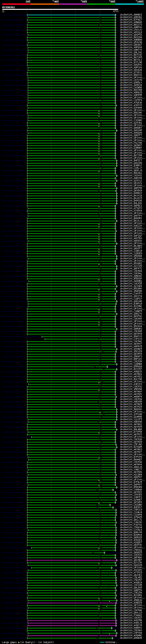Select hit label UniRef100_B6T2K5
This screenshot has height=644, width=146.
pyautogui.click(x=131, y=58)
